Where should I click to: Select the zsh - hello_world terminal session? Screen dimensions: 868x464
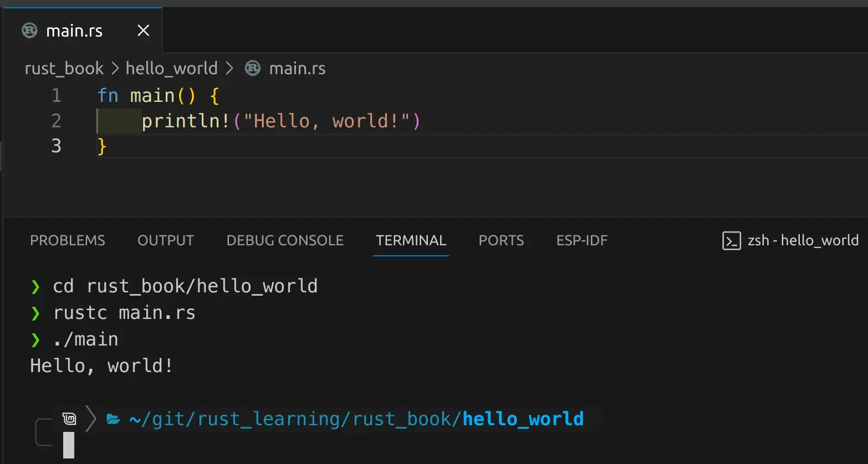(803, 240)
